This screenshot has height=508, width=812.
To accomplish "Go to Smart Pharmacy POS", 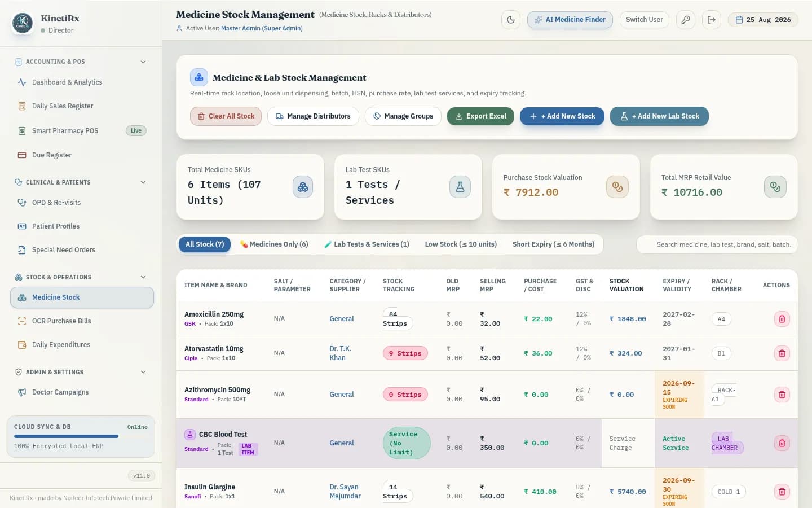I will tap(82, 131).
